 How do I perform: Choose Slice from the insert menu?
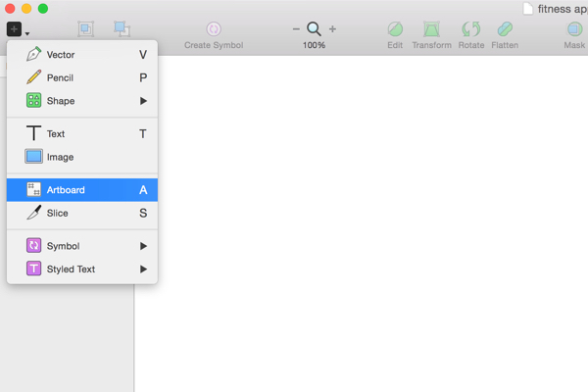tap(82, 213)
